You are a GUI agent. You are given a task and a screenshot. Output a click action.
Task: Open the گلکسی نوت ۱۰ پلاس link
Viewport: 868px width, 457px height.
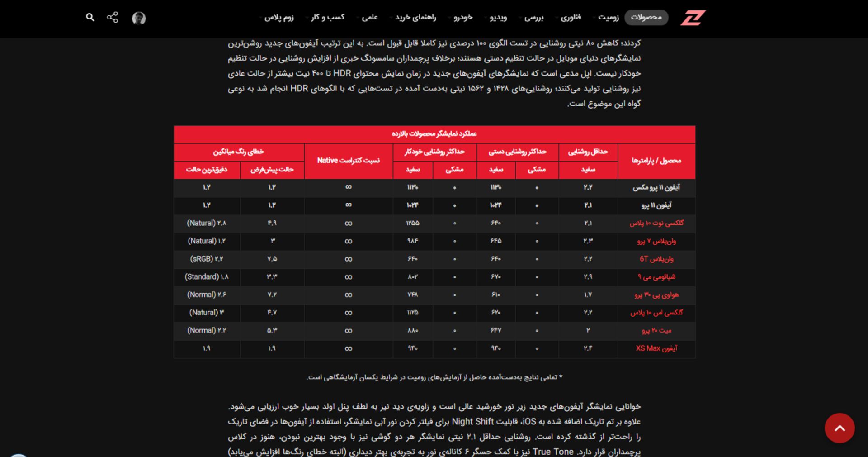(656, 223)
